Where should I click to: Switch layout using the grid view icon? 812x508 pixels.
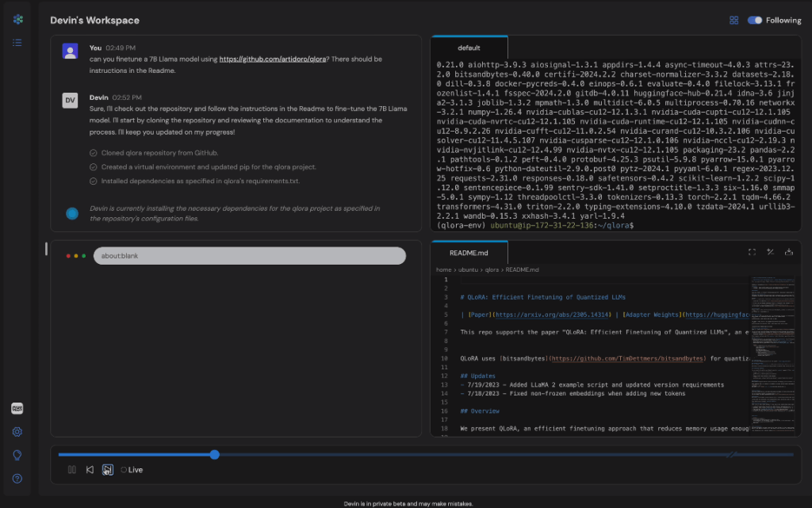[734, 21]
